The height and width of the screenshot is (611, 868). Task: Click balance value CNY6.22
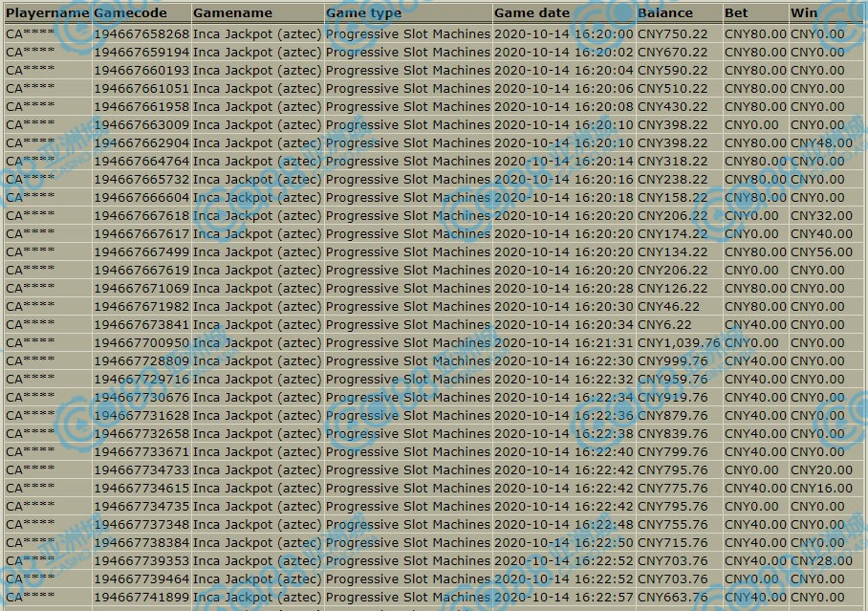664,324
